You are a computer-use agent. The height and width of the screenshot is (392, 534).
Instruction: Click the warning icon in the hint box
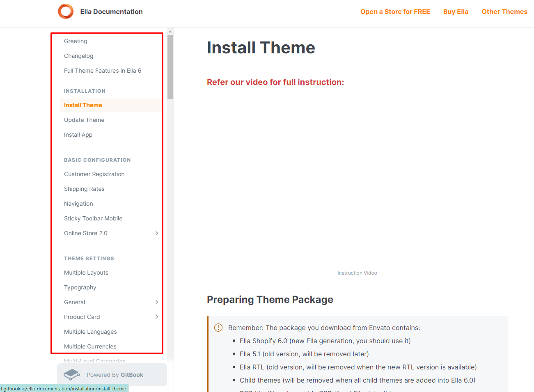click(x=218, y=328)
